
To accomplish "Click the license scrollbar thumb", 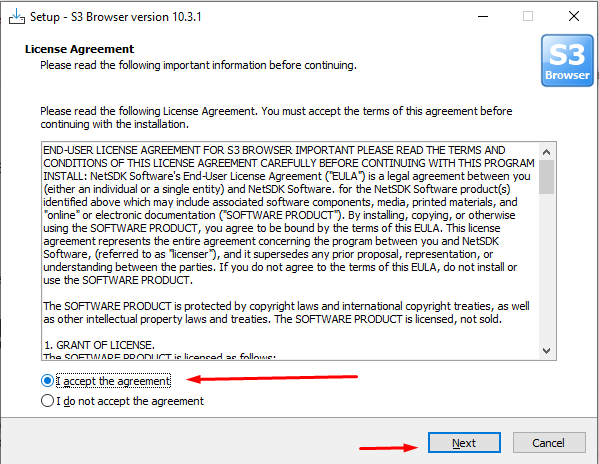I will (546, 177).
